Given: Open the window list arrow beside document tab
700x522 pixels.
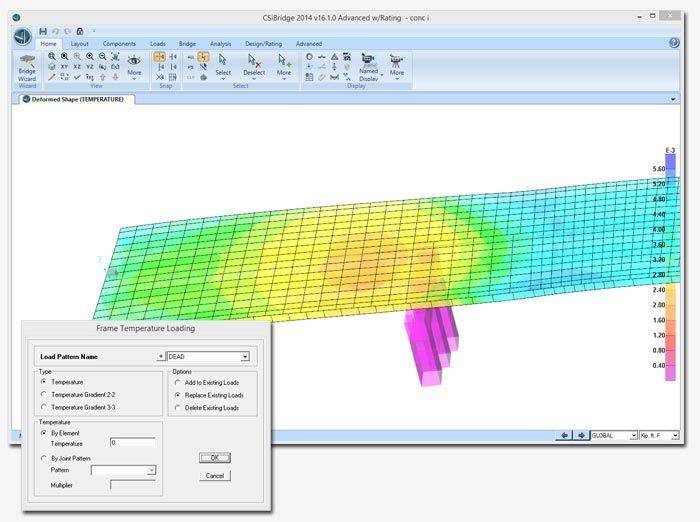Looking at the screenshot, I should 673,99.
